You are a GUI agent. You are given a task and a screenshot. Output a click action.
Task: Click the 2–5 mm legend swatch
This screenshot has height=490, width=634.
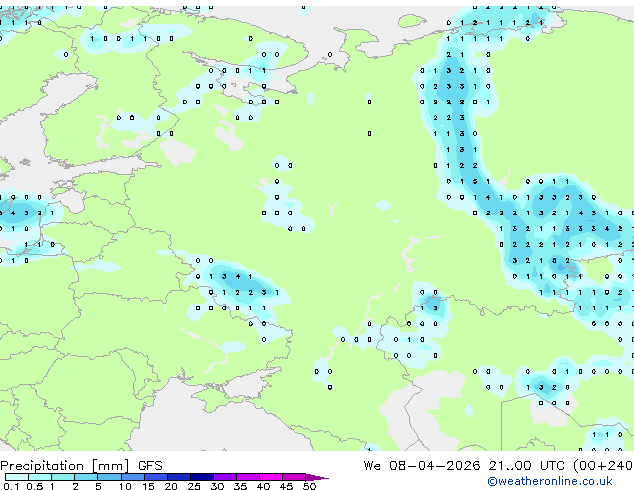[x=86, y=477]
